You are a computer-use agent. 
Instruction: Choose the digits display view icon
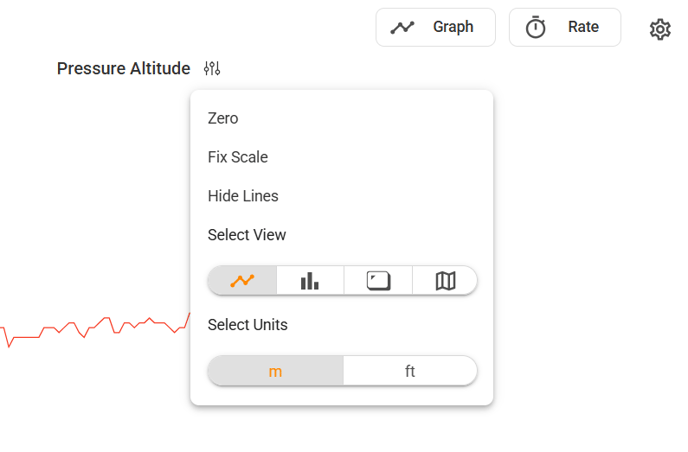[x=378, y=280]
